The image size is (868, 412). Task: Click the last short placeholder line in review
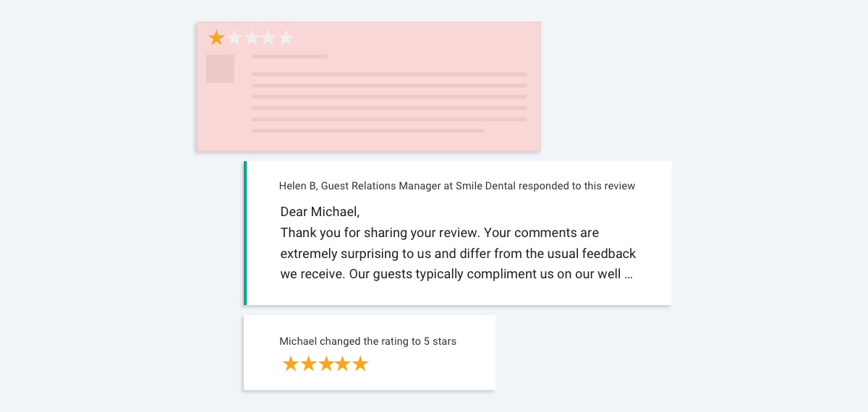click(x=367, y=131)
